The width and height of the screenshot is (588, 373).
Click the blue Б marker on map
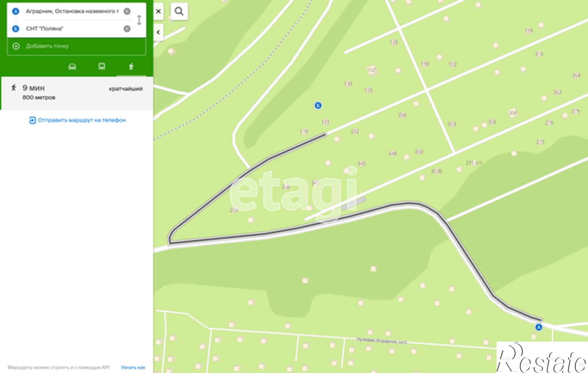pos(318,105)
